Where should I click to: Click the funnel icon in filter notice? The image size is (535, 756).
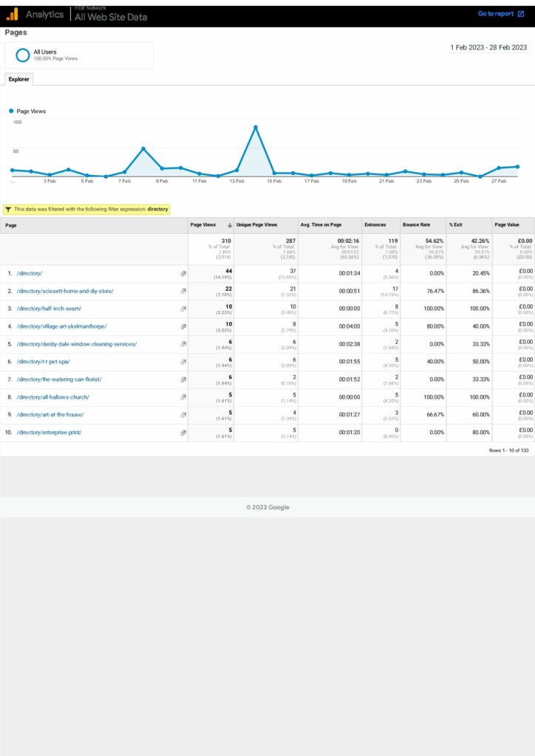coord(8,210)
